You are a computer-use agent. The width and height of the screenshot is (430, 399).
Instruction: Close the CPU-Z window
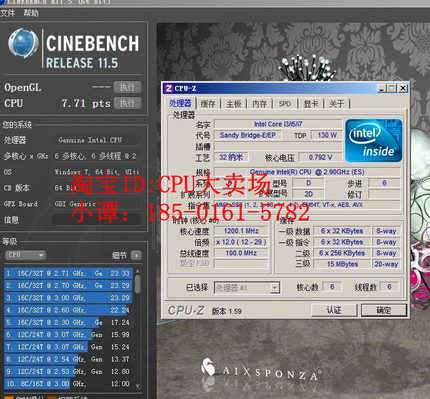pyautogui.click(x=403, y=88)
